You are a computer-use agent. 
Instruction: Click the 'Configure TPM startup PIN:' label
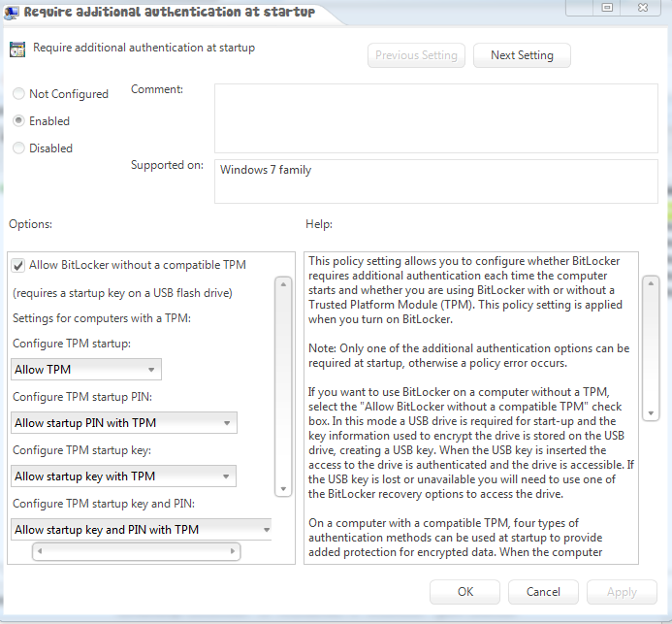click(82, 397)
